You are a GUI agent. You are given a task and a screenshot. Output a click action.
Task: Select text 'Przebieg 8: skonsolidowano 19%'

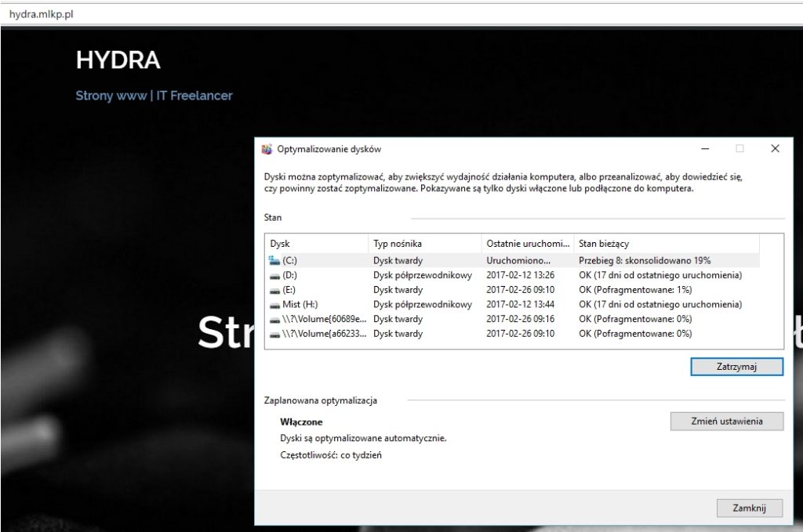(645, 260)
